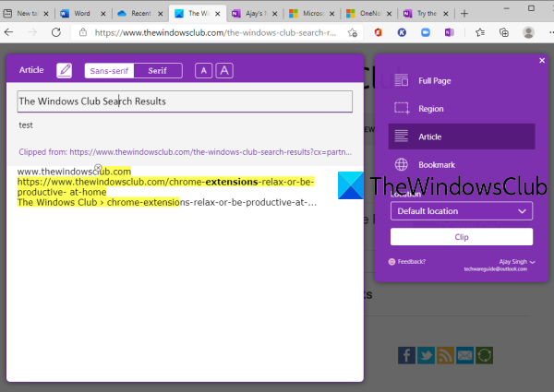Click the highlighted chrome-extensions URL text

[165, 187]
